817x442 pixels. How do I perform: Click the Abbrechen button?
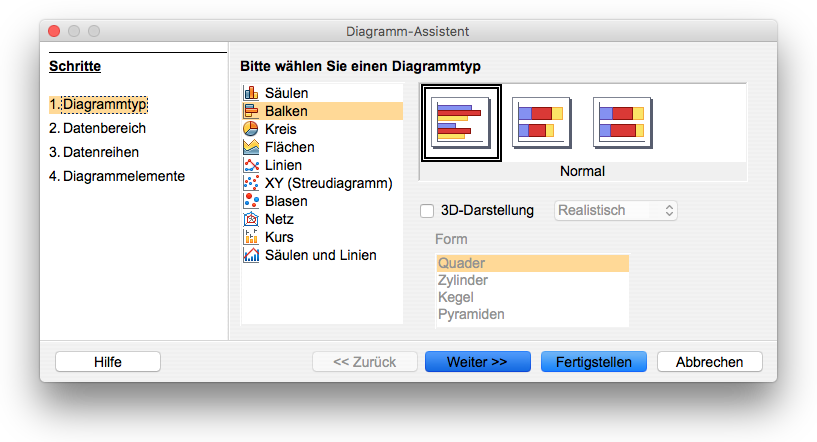pyautogui.click(x=710, y=362)
